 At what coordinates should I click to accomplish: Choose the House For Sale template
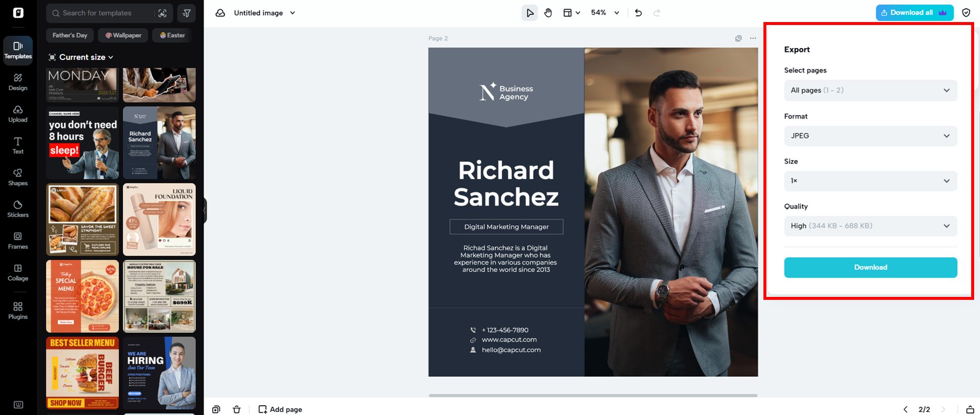159,296
